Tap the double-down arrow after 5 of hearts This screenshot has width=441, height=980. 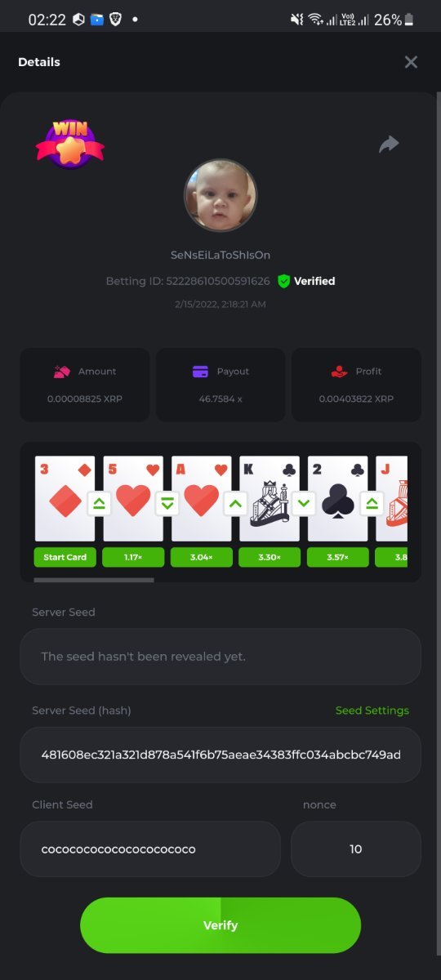(x=167, y=504)
